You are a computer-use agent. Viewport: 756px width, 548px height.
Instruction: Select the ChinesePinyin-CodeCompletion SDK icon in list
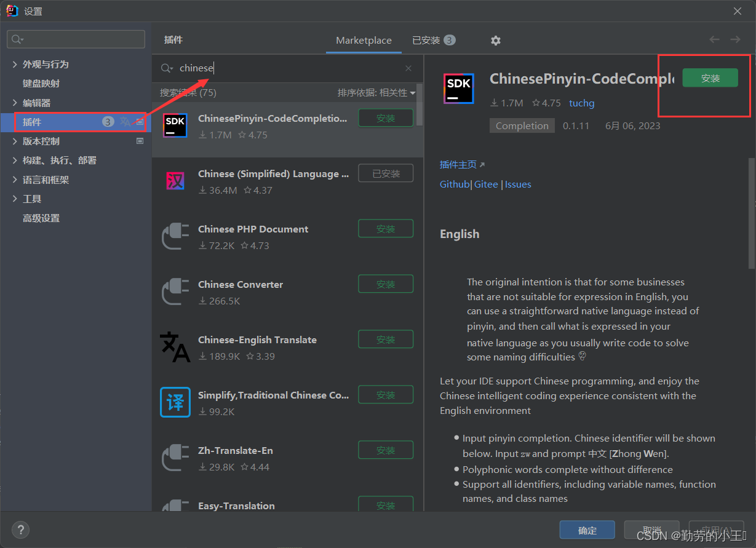click(x=175, y=125)
